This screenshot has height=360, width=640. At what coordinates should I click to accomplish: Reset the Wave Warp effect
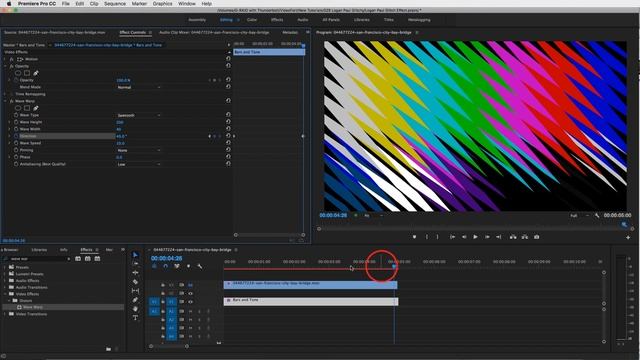click(228, 101)
